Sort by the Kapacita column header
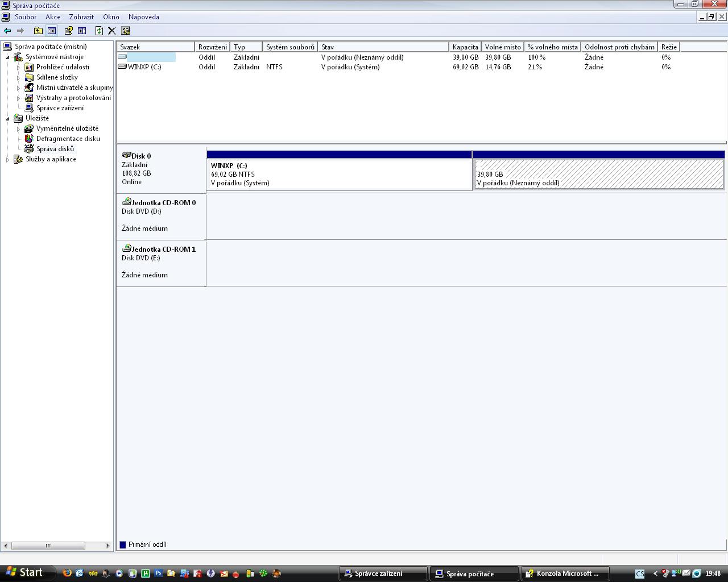The width and height of the screenshot is (728, 582). pos(465,47)
